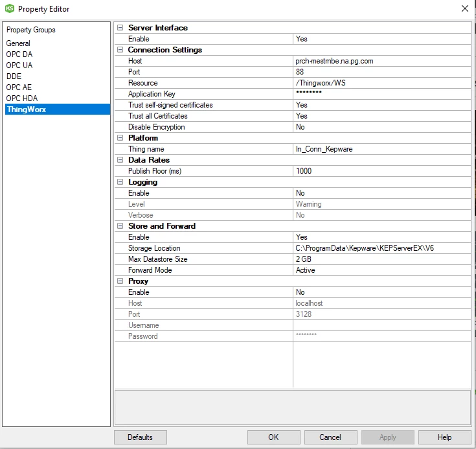Edit the Publish Floor value 1000
476x449 pixels.
382,171
